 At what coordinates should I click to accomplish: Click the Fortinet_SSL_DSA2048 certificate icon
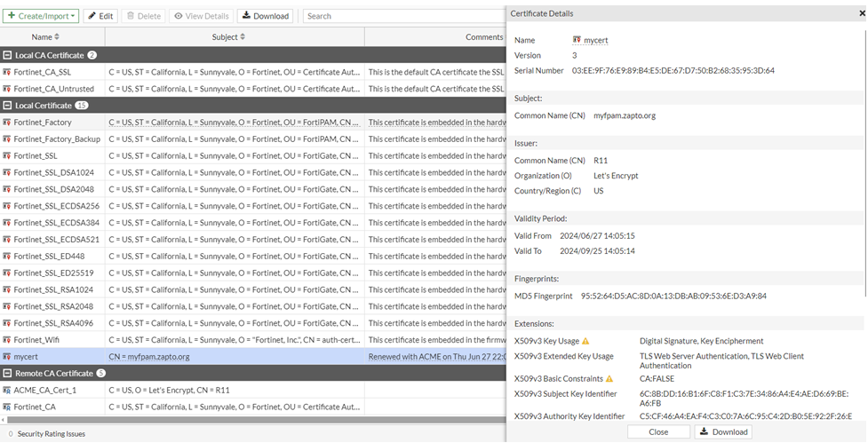(6, 189)
